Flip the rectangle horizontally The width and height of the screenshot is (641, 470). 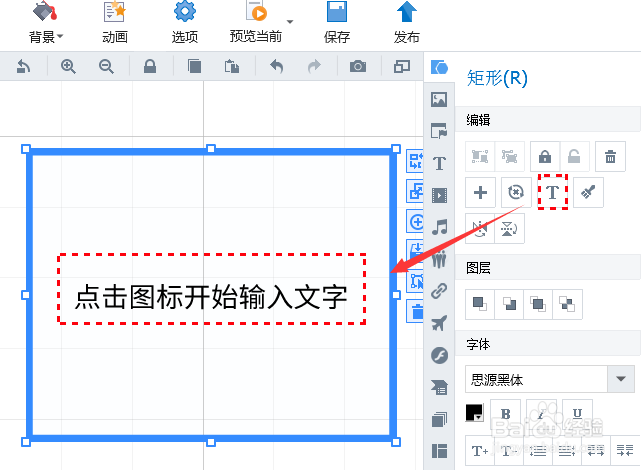pyautogui.click(x=480, y=228)
